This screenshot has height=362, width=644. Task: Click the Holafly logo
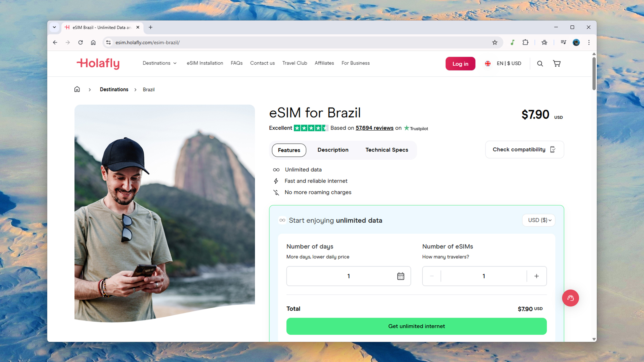click(x=98, y=63)
